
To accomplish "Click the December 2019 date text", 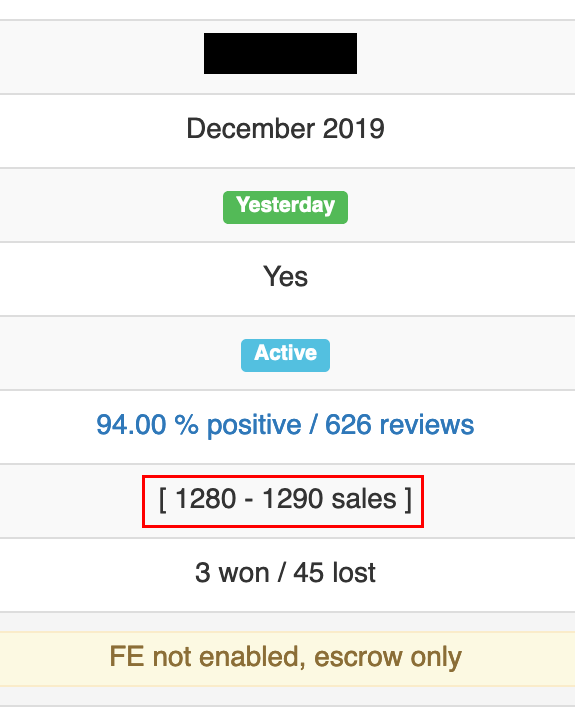I will [285, 129].
